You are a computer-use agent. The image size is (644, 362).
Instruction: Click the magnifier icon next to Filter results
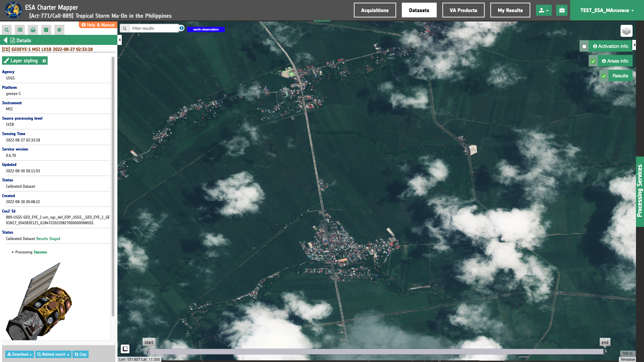point(124,28)
